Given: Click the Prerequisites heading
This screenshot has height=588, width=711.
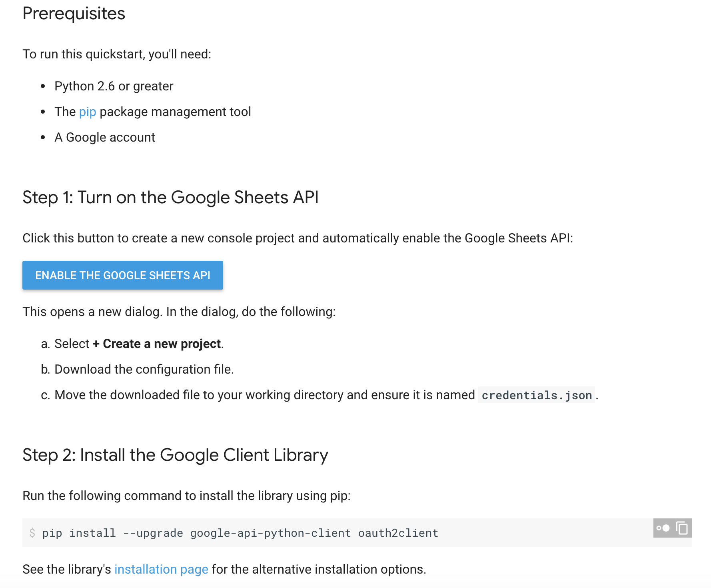Looking at the screenshot, I should [74, 14].
